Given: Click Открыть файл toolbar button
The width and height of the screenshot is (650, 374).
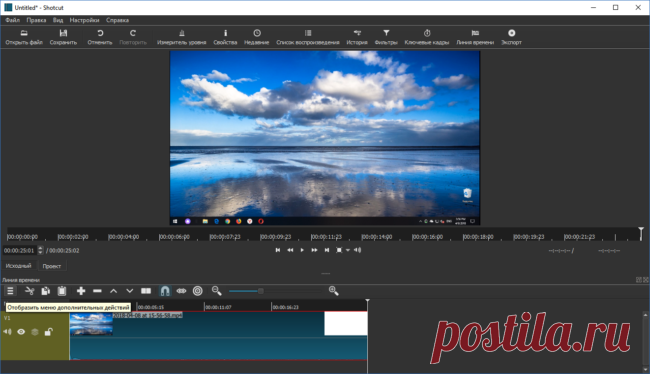Looking at the screenshot, I should [x=24, y=37].
